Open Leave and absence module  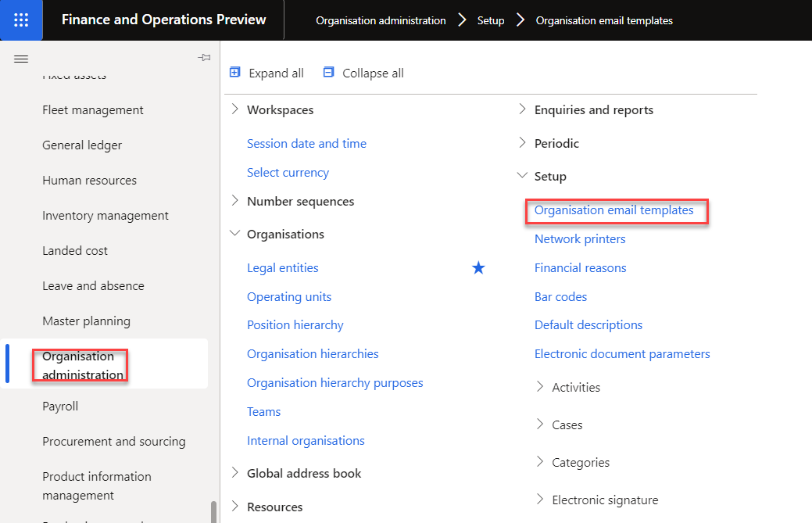point(93,286)
